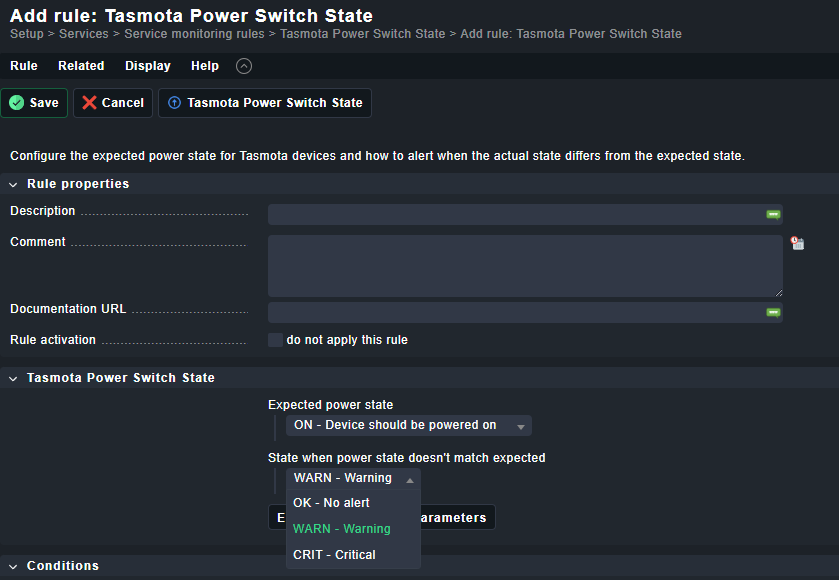
Task: Collapse the Rule properties section
Action: [14, 184]
